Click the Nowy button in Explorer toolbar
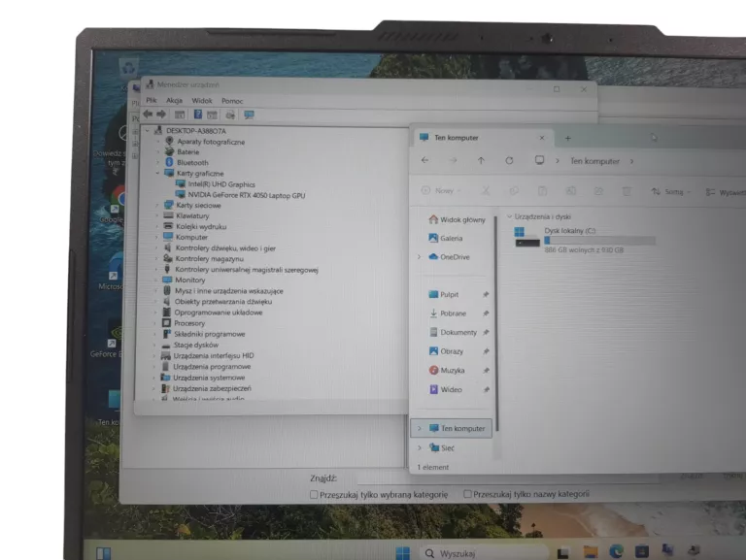Screen dimensions: 746x560 tap(439, 191)
